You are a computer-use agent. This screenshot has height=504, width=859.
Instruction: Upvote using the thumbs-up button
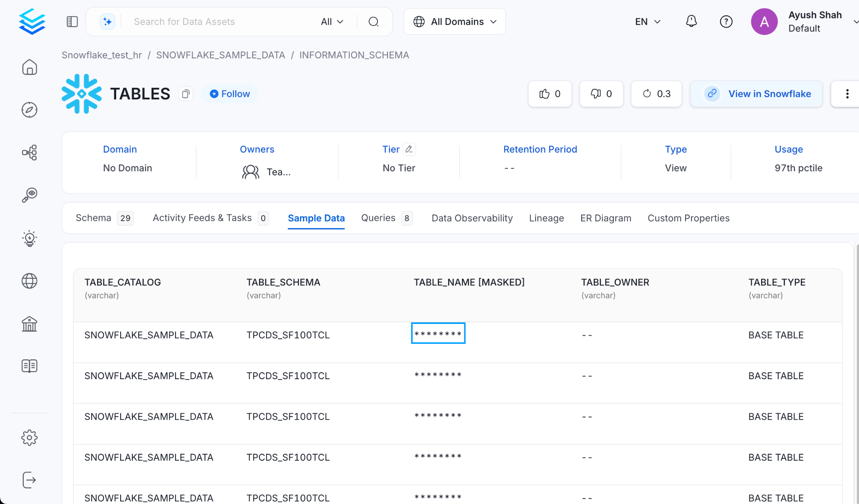tap(549, 94)
